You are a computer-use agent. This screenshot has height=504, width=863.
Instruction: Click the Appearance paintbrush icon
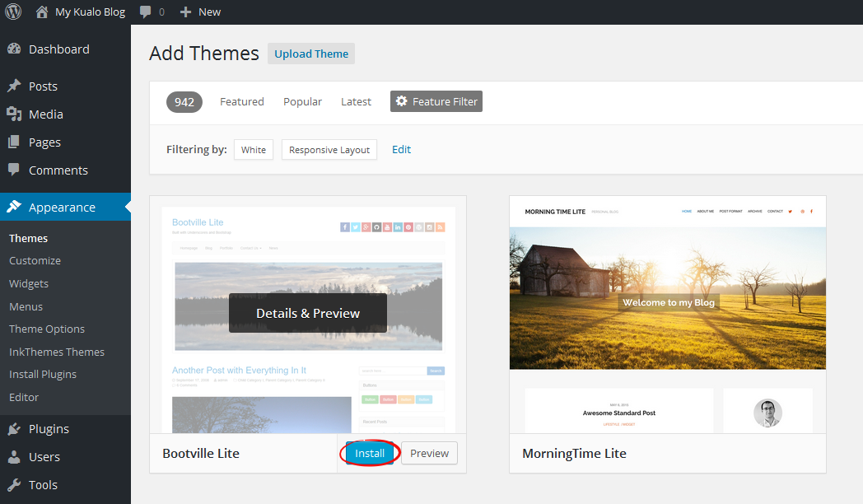click(x=14, y=207)
